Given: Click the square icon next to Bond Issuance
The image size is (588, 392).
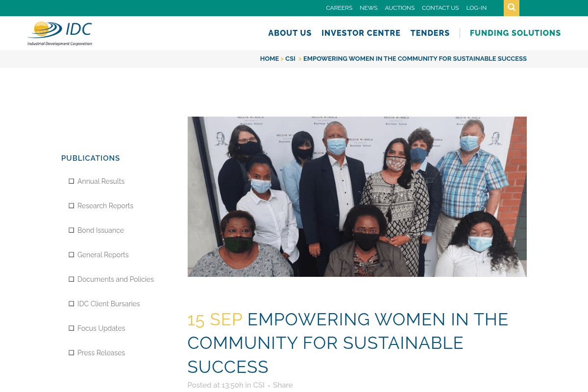Looking at the screenshot, I should pyautogui.click(x=72, y=230).
